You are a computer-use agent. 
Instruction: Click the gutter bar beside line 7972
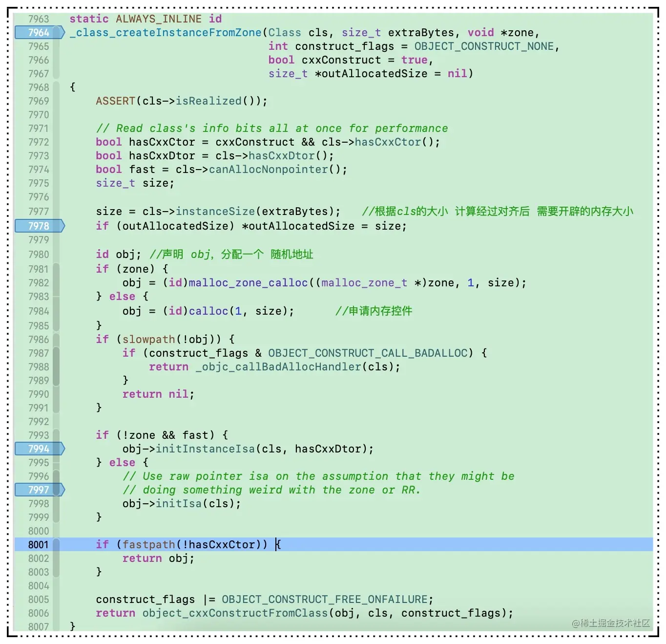pos(56,142)
